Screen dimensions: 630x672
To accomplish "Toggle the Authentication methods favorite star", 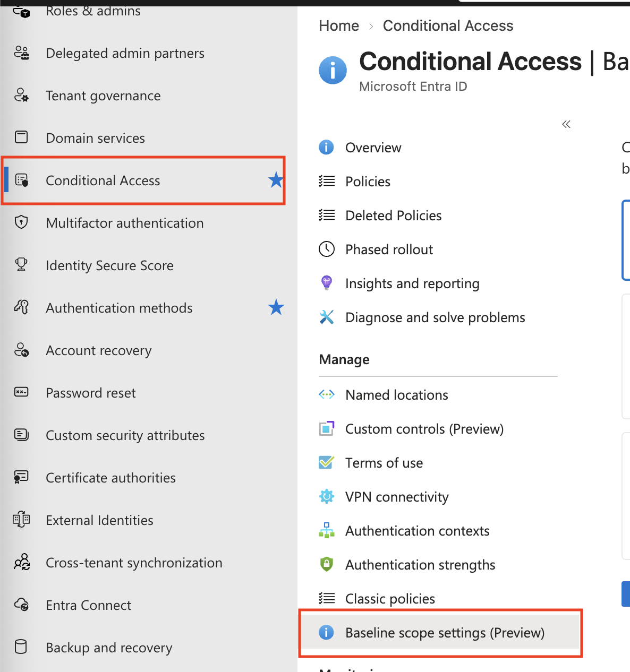I will [276, 307].
